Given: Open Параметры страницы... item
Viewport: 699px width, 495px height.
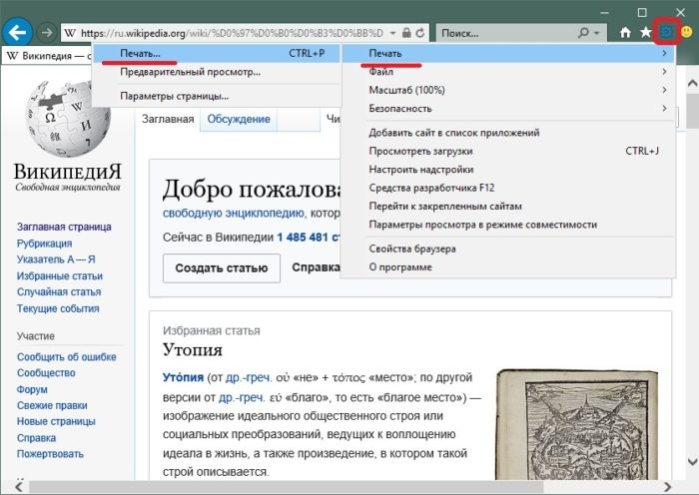Looking at the screenshot, I should click(217, 96).
